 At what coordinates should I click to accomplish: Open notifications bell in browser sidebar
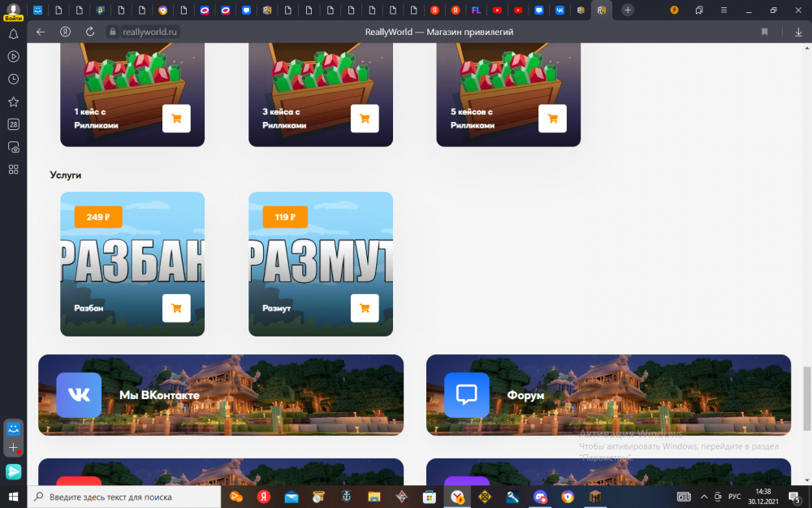[14, 34]
